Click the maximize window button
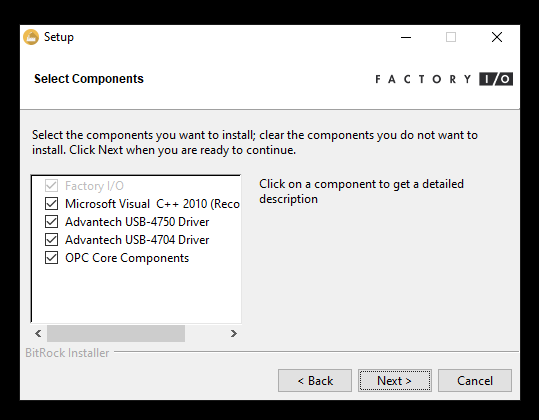The width and height of the screenshot is (539, 420). (451, 37)
